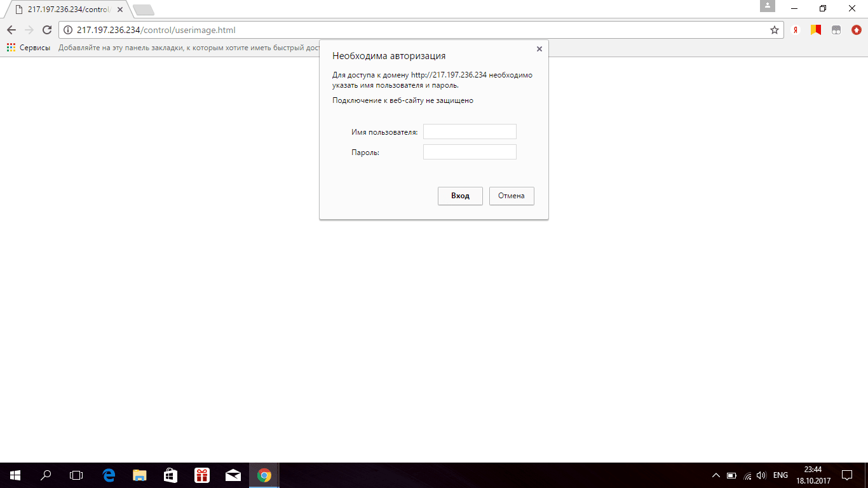Focus the Пароль password field
The width and height of the screenshot is (868, 488).
pos(470,152)
